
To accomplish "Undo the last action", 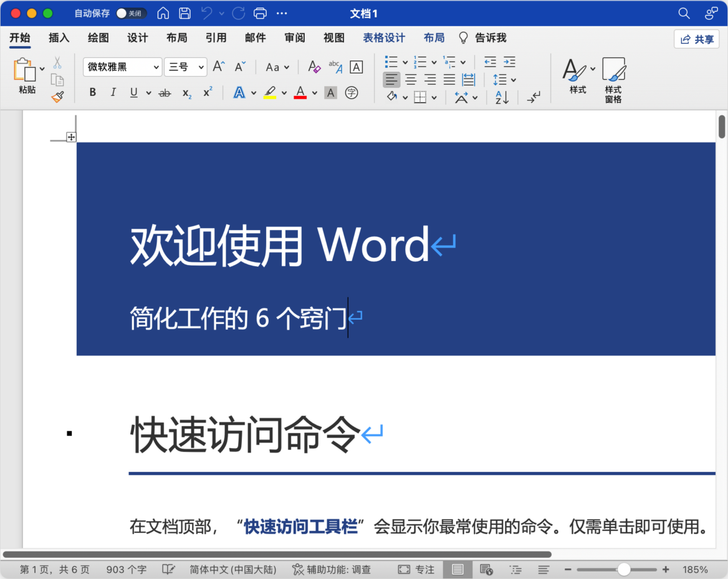I will pos(206,13).
